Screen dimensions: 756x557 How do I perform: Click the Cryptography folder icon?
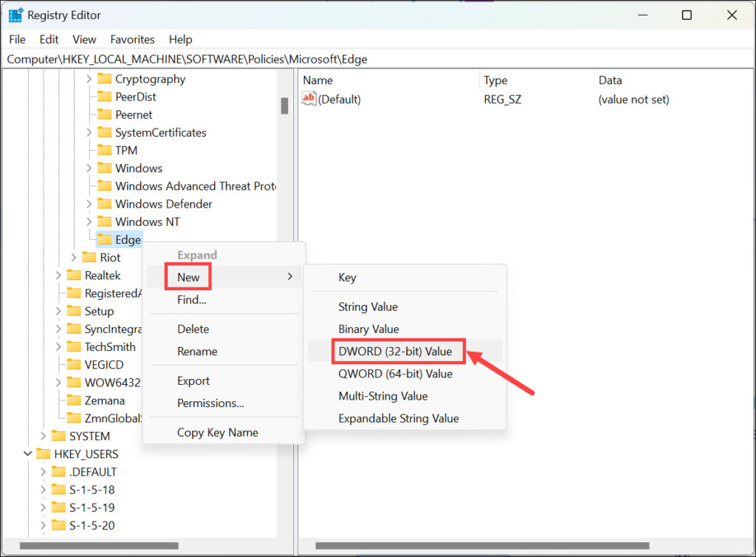pyautogui.click(x=104, y=78)
